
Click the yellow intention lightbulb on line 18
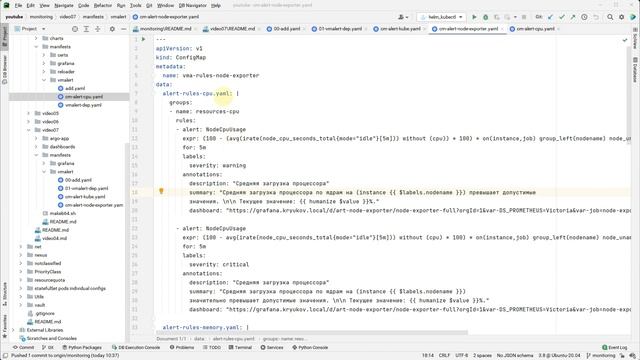(x=161, y=191)
